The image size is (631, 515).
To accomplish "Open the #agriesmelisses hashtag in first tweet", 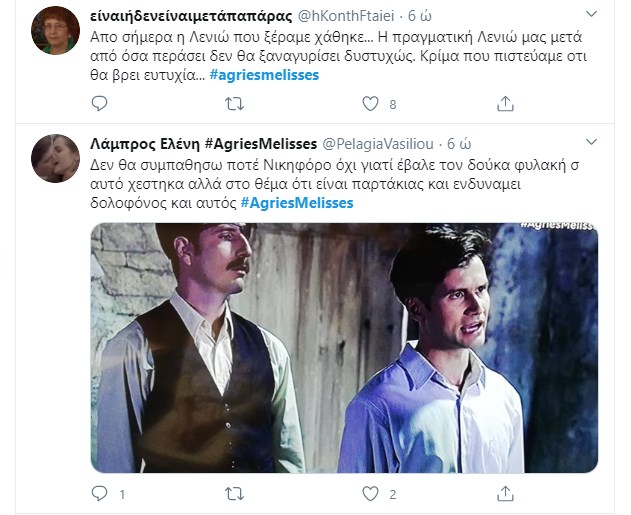I will point(265,73).
